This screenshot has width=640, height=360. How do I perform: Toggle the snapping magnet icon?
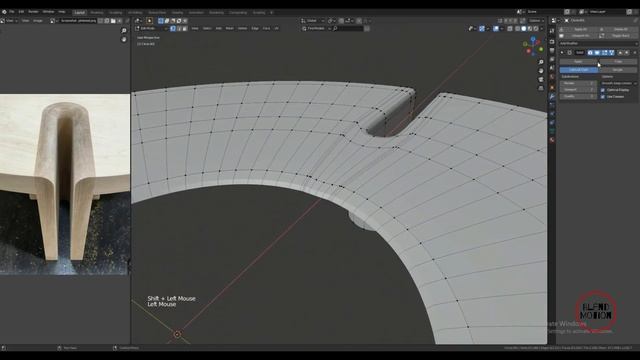pos(341,21)
